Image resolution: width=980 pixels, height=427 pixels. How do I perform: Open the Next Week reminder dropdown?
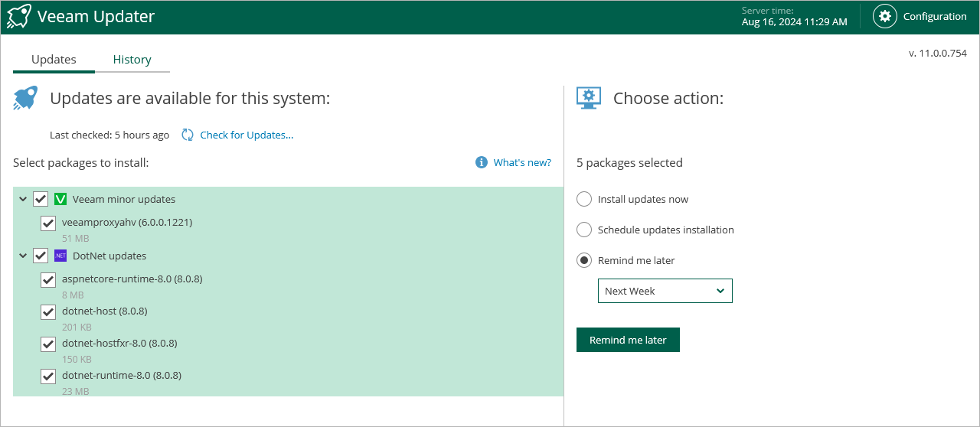coord(665,291)
